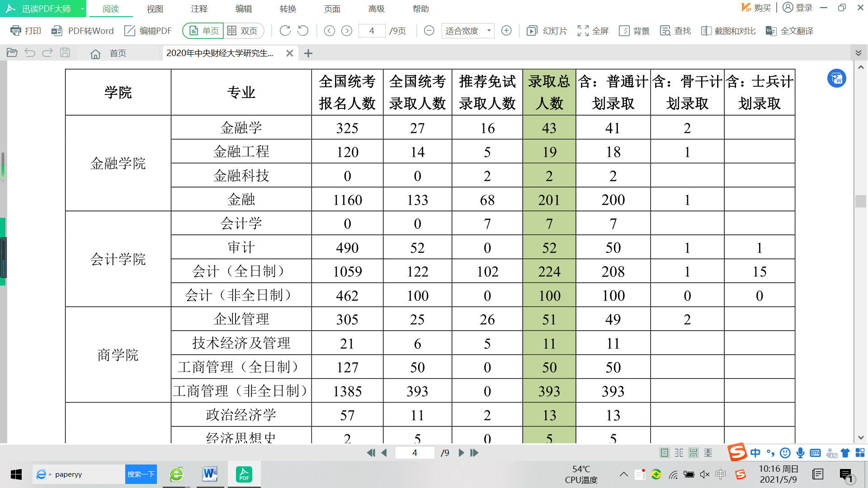
Task: Open the 适合宽度 zoom dropdown
Action: (467, 31)
